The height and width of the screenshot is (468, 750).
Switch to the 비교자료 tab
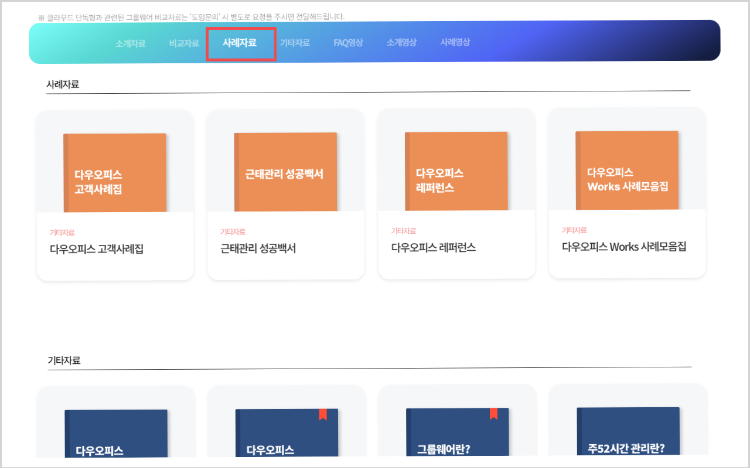pos(184,43)
